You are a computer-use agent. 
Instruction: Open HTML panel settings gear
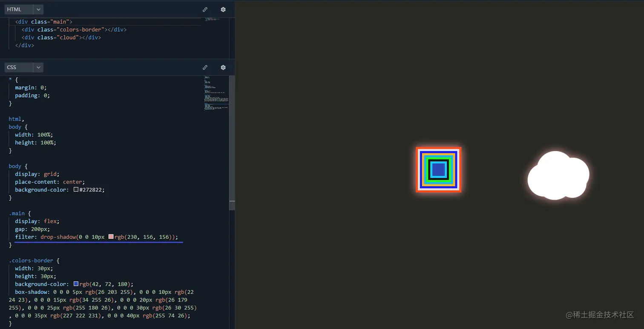223,9
